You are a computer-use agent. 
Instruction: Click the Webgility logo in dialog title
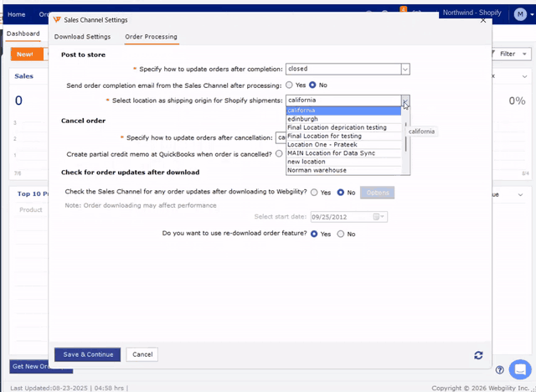click(57, 20)
